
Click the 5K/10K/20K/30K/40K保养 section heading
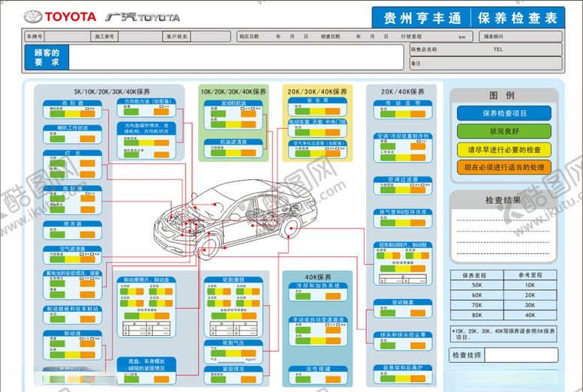(112, 91)
